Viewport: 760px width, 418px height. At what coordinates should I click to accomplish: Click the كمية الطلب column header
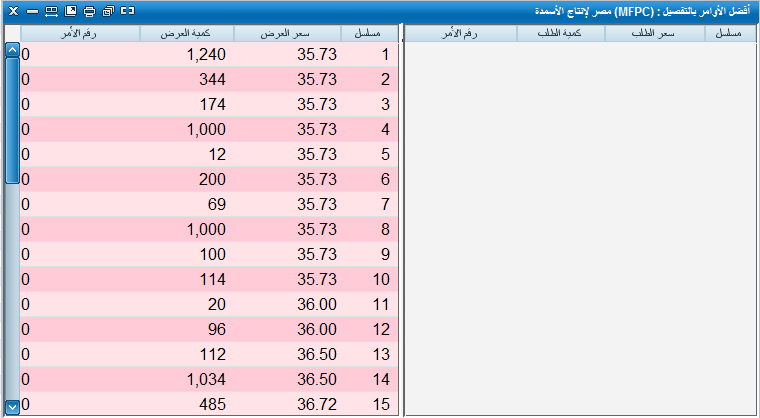561,33
